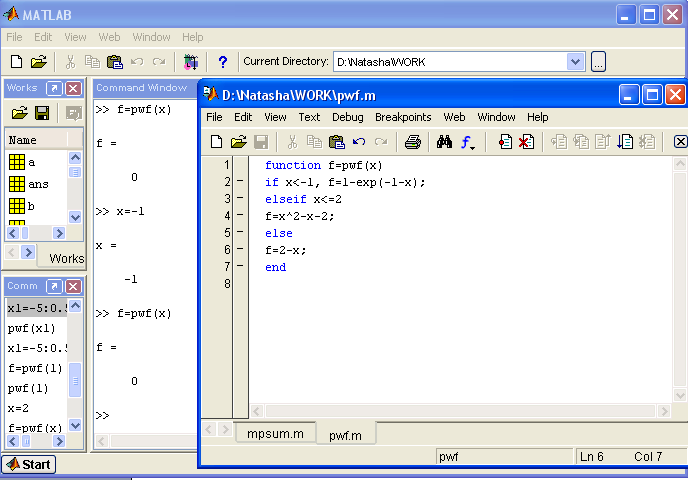Click Open file icon in MATLAB main toolbar
This screenshot has height=480, width=688.
39,61
